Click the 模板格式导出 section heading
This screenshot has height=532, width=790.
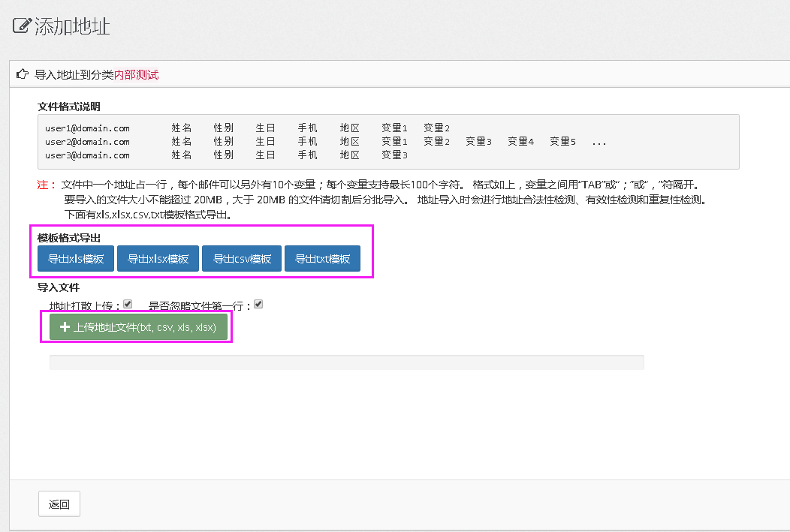69,238
